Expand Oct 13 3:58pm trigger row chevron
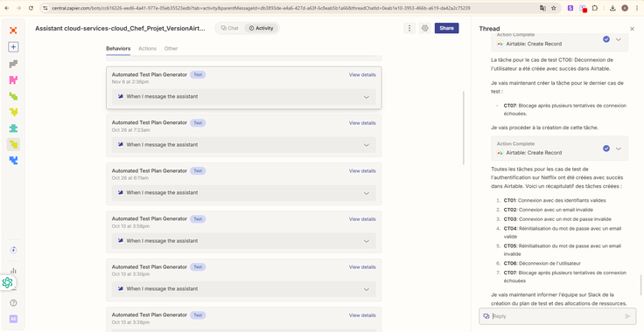 coord(367,241)
